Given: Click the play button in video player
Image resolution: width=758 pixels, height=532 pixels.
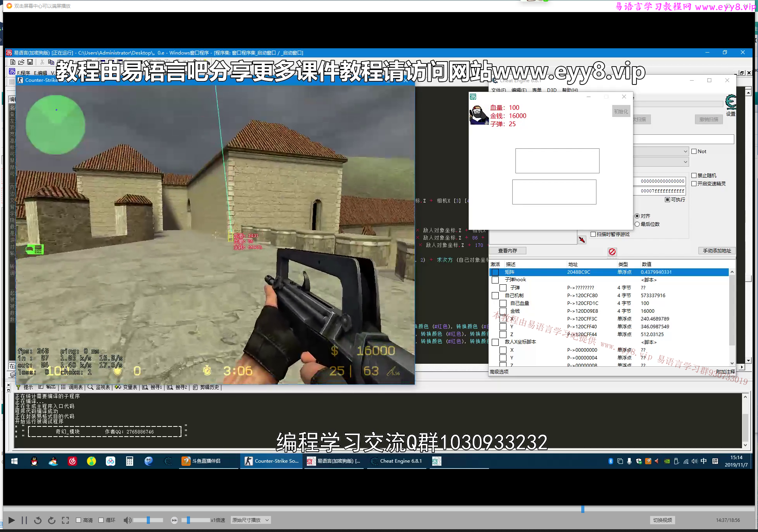Looking at the screenshot, I should tap(11, 520).
